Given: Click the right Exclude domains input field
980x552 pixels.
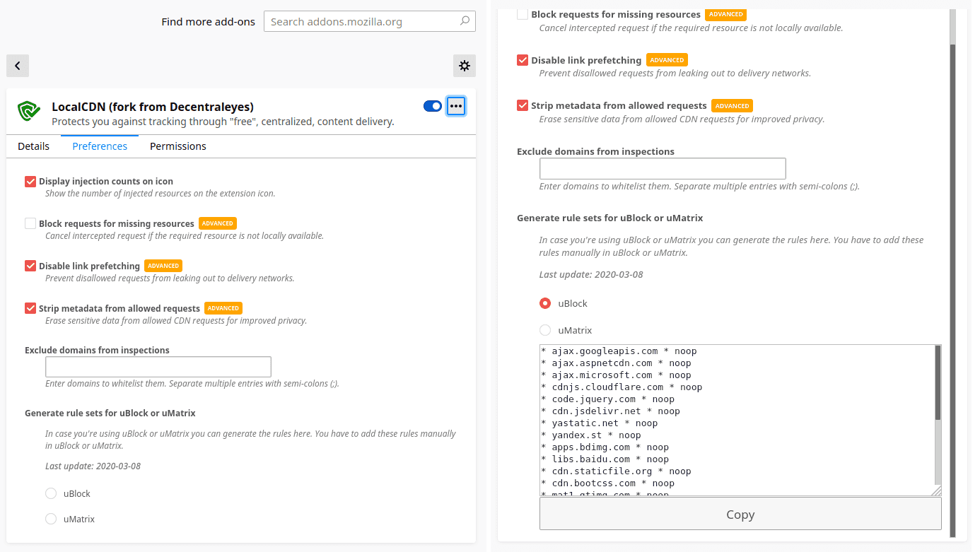Looking at the screenshot, I should pyautogui.click(x=663, y=168).
